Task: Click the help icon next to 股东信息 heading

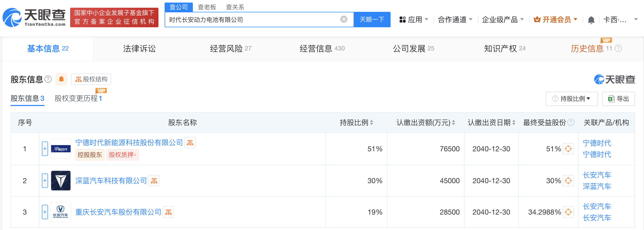Action: pyautogui.click(x=48, y=79)
